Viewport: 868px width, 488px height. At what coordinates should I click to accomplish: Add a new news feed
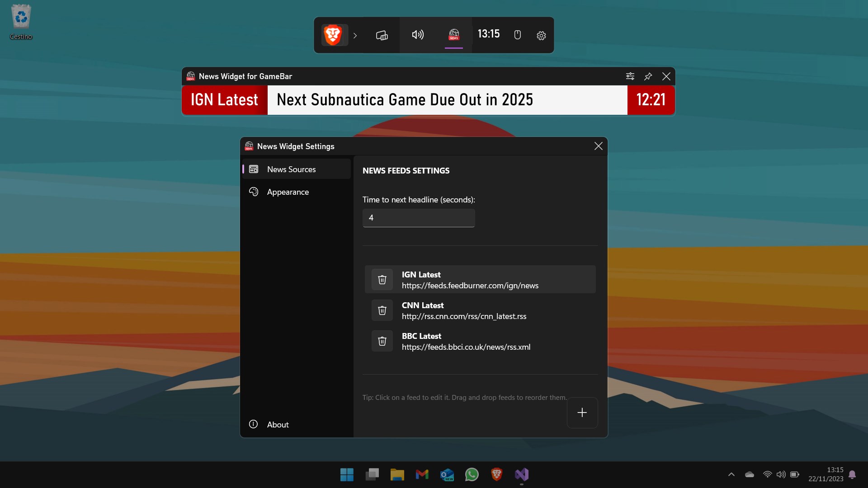coord(582,413)
